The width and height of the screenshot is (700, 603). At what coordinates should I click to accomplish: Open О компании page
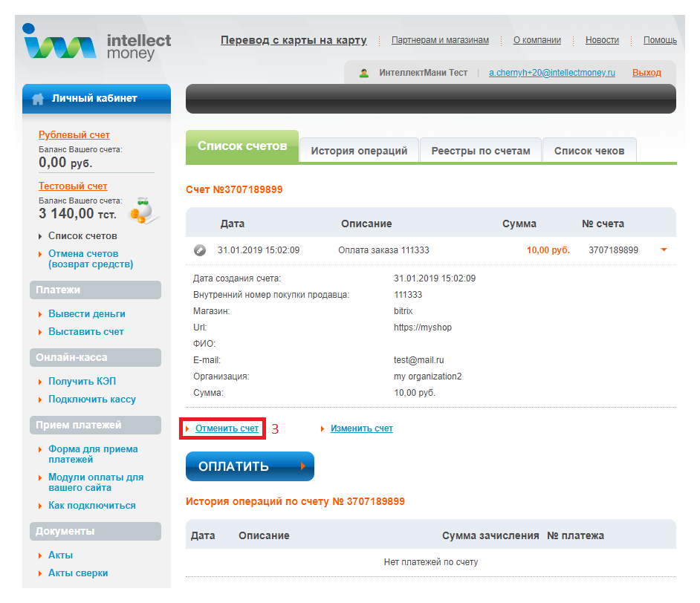537,40
